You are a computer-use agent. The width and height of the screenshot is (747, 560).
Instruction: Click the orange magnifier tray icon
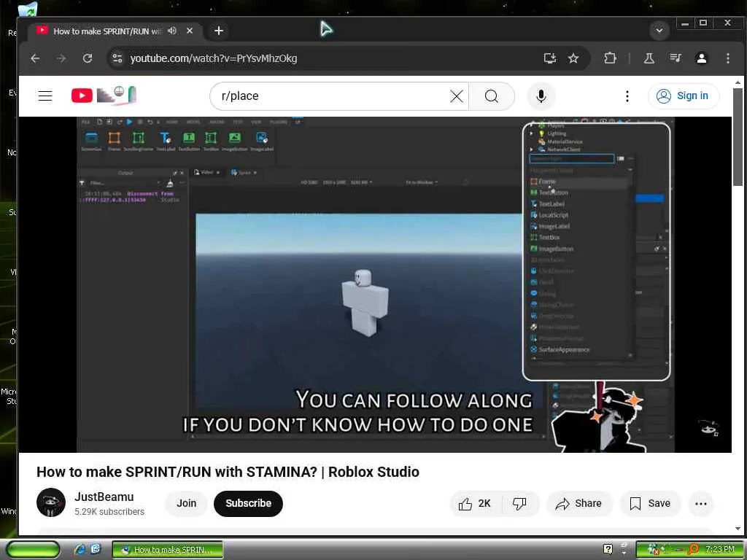pyautogui.click(x=693, y=549)
